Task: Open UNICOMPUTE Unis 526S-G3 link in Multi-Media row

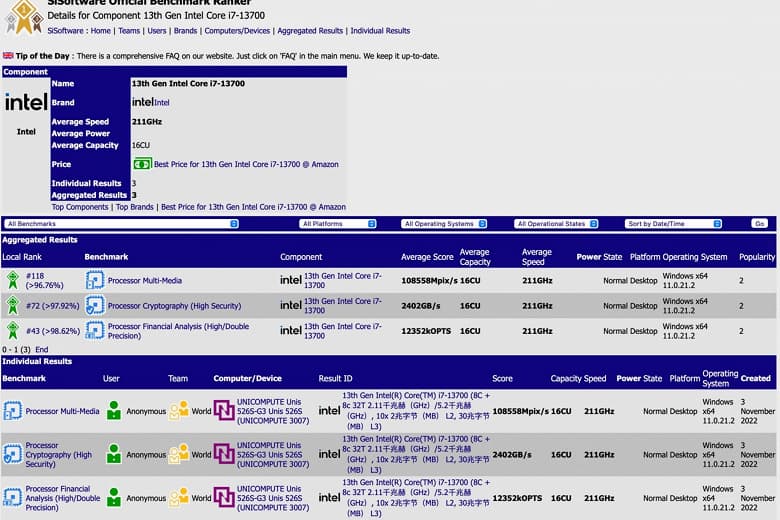Action: pos(273,411)
